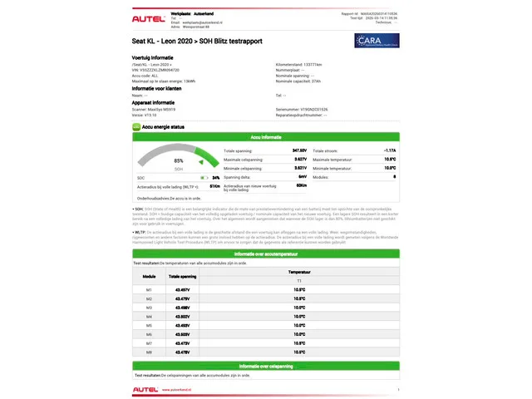532x399 pixels.
Task: Click the Temperatuur column header
Action: point(298,271)
